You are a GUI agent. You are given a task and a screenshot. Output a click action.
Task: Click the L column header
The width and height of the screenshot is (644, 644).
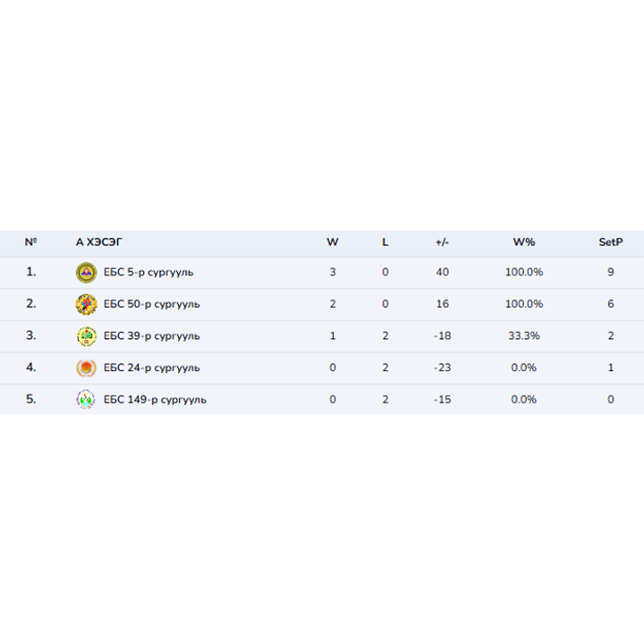click(x=386, y=242)
